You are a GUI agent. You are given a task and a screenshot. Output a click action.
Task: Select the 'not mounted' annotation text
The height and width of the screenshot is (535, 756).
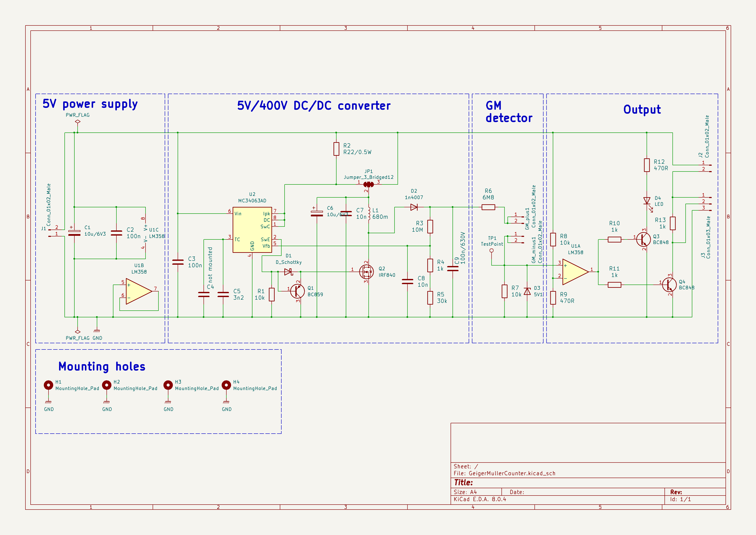click(x=210, y=265)
